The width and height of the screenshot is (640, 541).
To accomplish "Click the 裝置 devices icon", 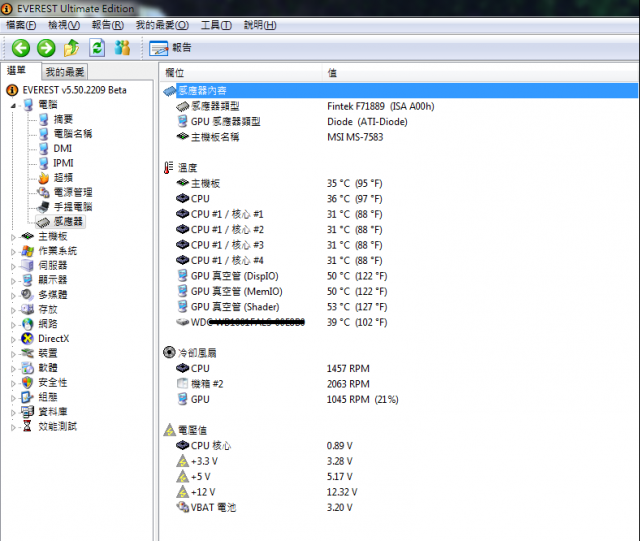I will [x=27, y=353].
